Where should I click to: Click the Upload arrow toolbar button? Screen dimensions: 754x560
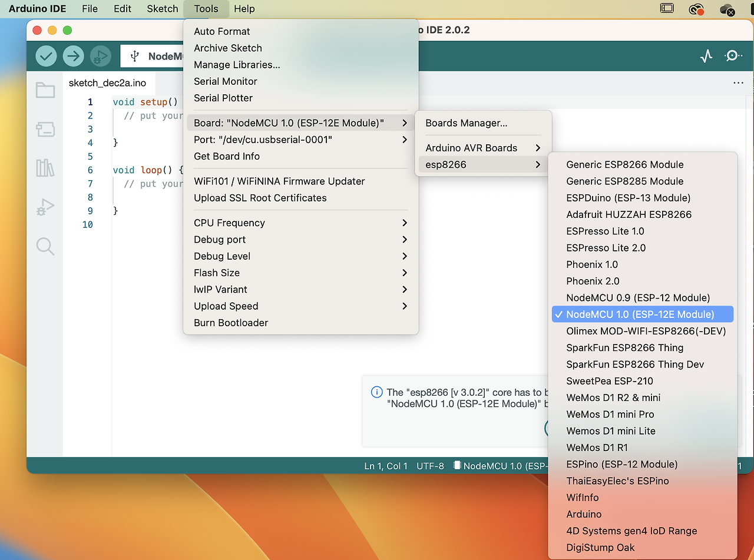[74, 56]
